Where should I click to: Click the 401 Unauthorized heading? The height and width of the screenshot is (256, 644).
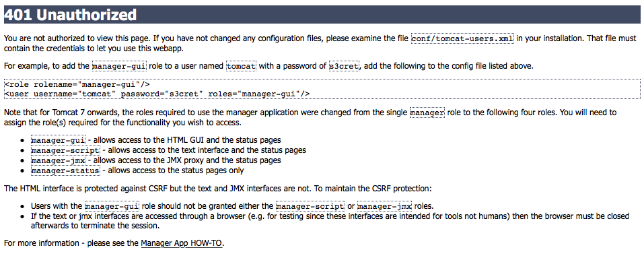pyautogui.click(x=70, y=15)
